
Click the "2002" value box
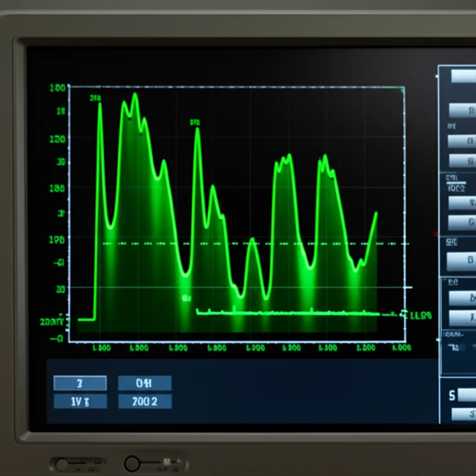145,402
